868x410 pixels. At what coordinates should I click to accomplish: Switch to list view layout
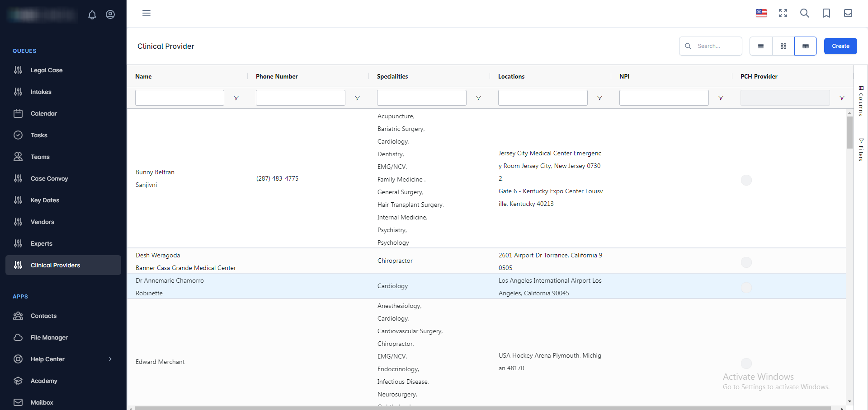click(x=761, y=46)
